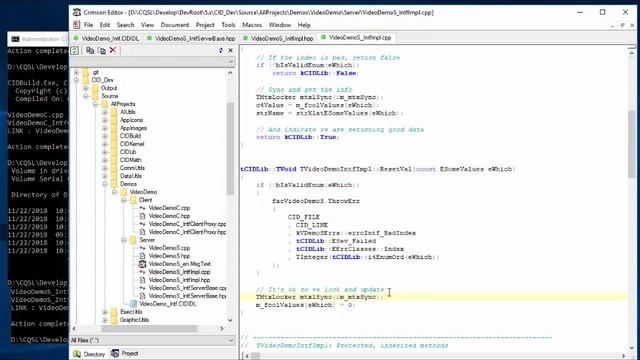Switch to the Project panel tab
Viewport: 640px width, 360px height.
[x=125, y=353]
